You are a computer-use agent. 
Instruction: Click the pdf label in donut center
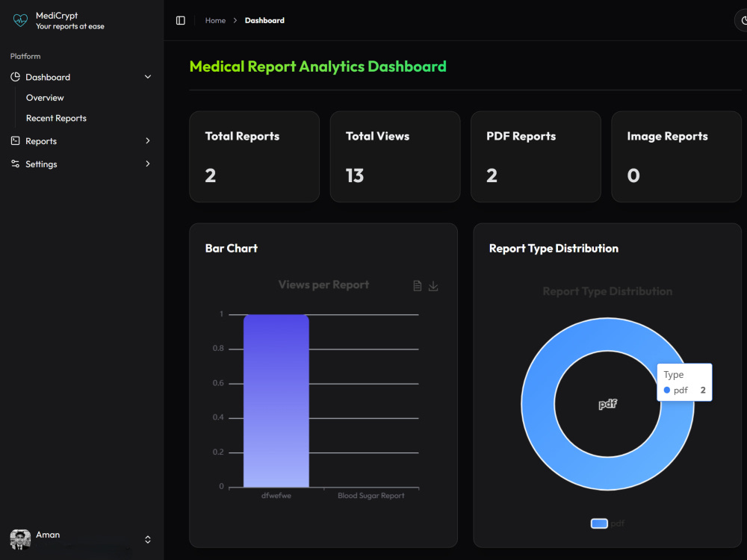click(607, 404)
